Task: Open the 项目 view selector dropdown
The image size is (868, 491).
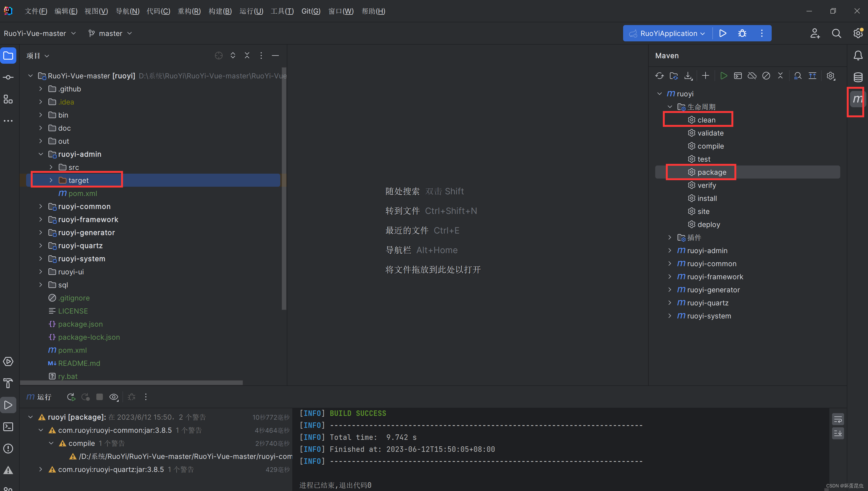Action: [x=38, y=56]
